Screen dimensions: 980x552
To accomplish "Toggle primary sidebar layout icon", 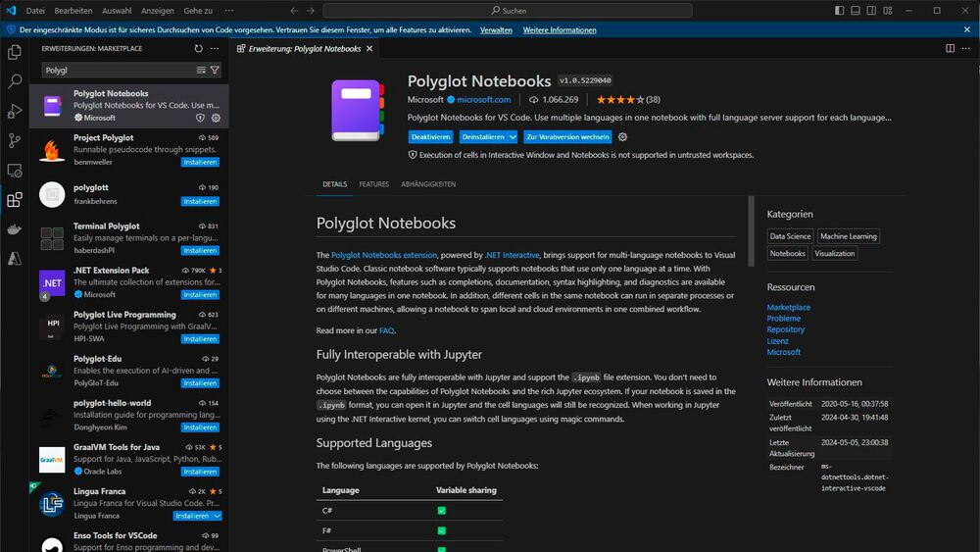I will click(x=840, y=11).
